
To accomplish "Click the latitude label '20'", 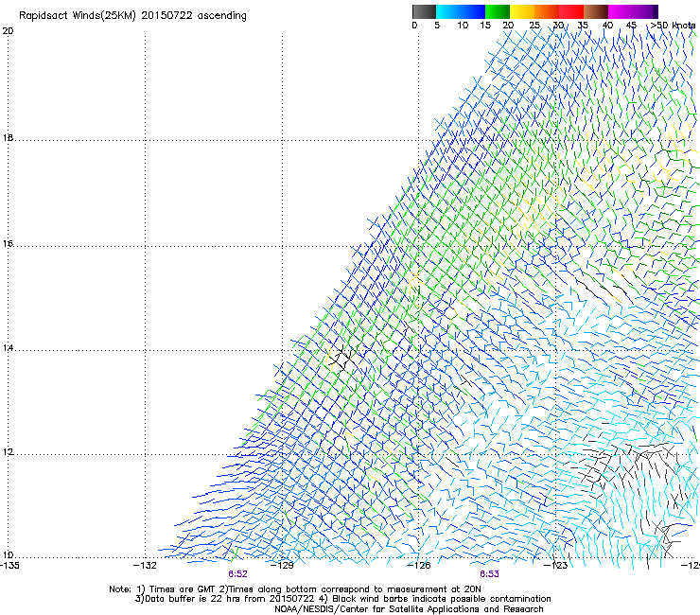I will [8, 31].
